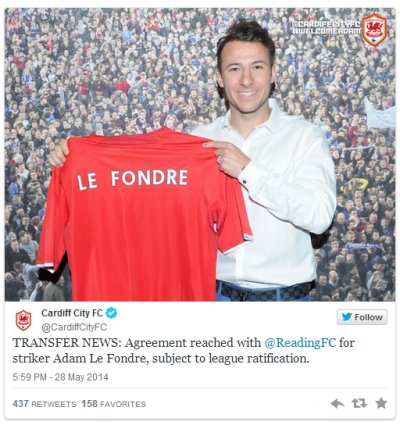
Task: Open the player's photo in full view
Action: pos(200,155)
